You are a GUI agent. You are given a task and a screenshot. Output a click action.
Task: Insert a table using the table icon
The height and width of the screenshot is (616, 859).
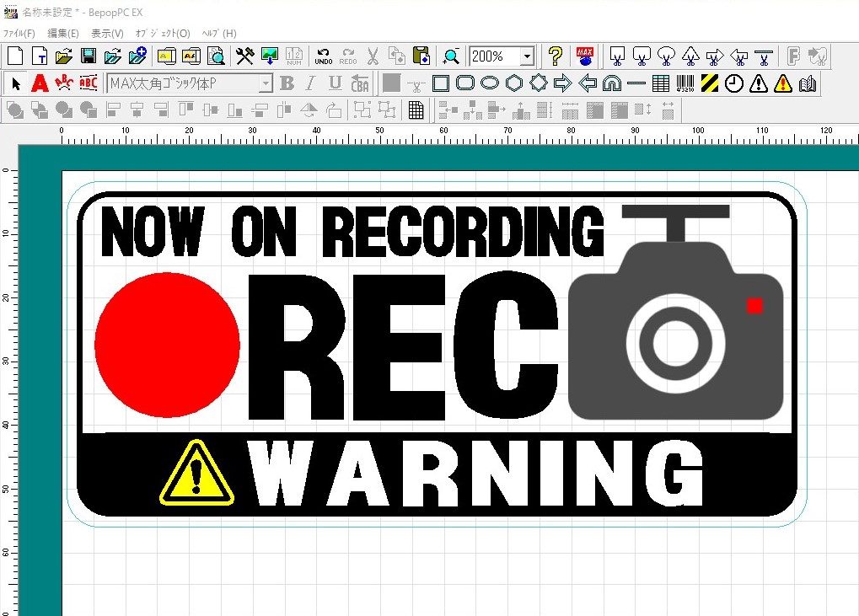[x=661, y=83]
